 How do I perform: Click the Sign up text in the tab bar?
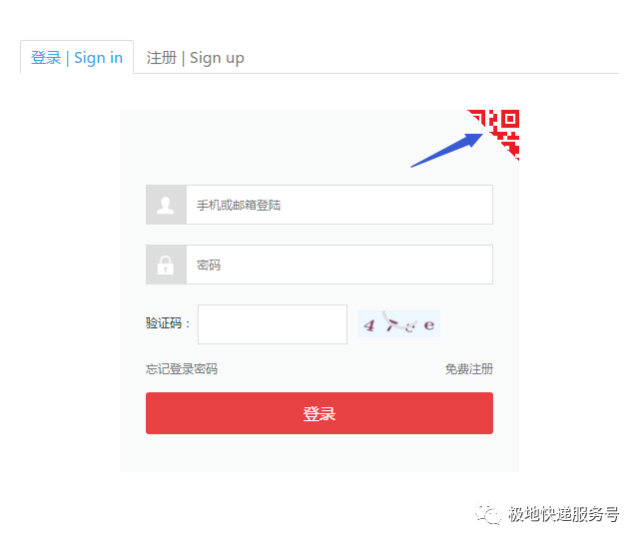click(217, 58)
